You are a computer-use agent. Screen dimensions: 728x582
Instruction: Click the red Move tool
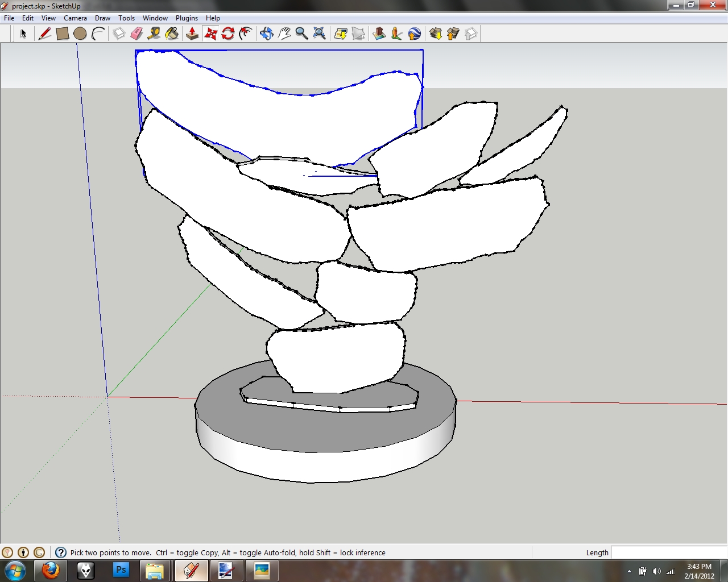tap(210, 34)
